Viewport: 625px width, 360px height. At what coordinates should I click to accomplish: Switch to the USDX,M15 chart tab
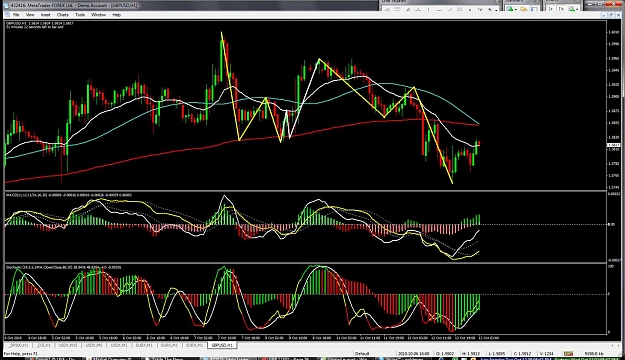point(68,345)
